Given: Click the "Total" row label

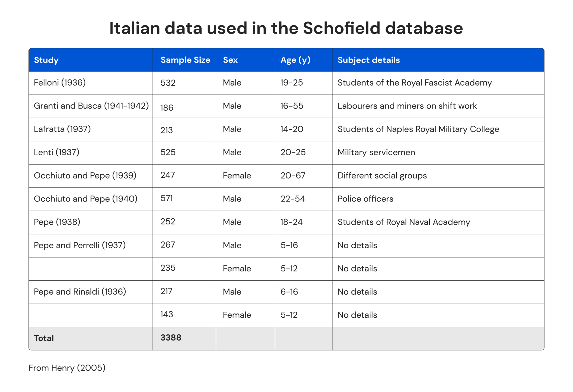Looking at the screenshot, I should pos(44,338).
